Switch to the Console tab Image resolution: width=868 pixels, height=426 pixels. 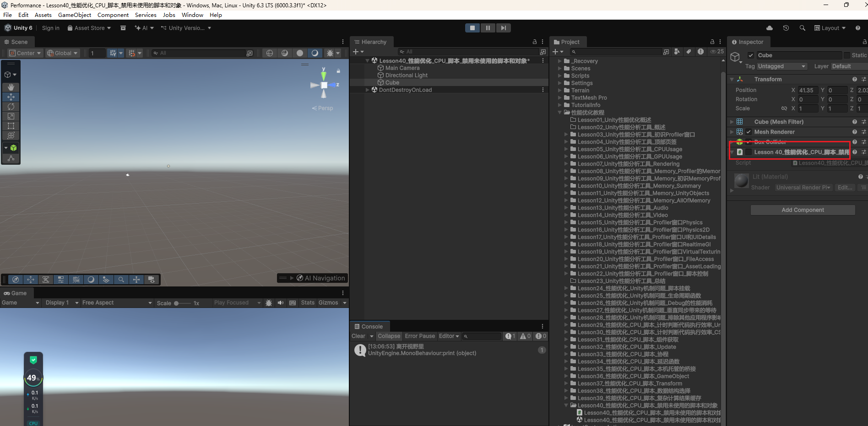tap(371, 327)
